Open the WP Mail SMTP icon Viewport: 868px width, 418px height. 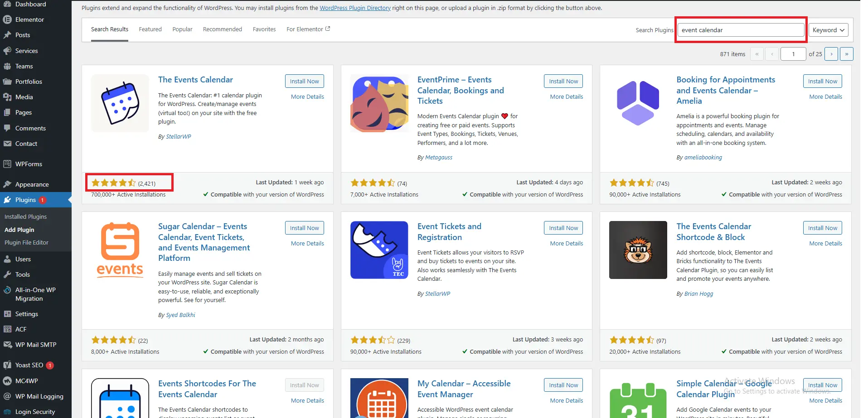(x=7, y=344)
